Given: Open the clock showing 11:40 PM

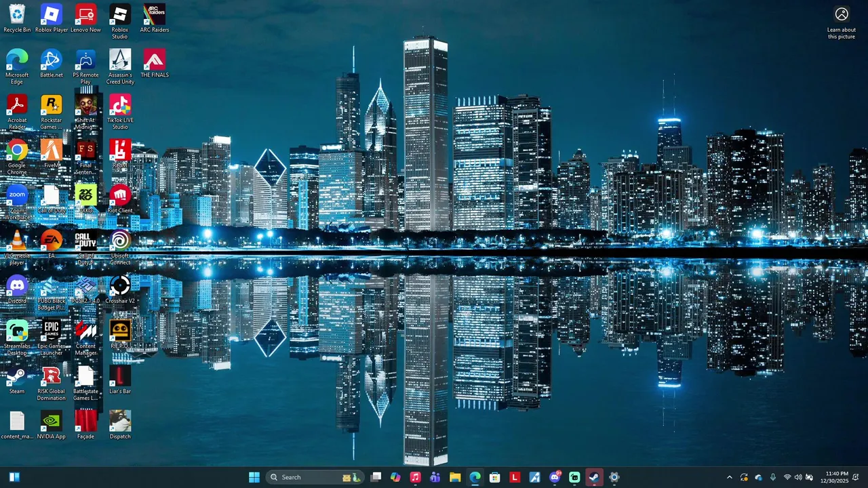Looking at the screenshot, I should click(x=834, y=477).
